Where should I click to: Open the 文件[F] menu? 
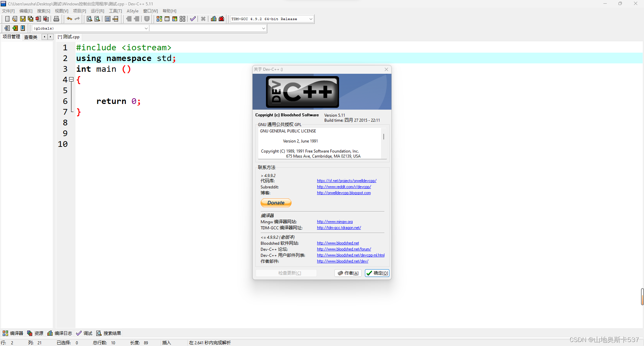click(x=8, y=11)
